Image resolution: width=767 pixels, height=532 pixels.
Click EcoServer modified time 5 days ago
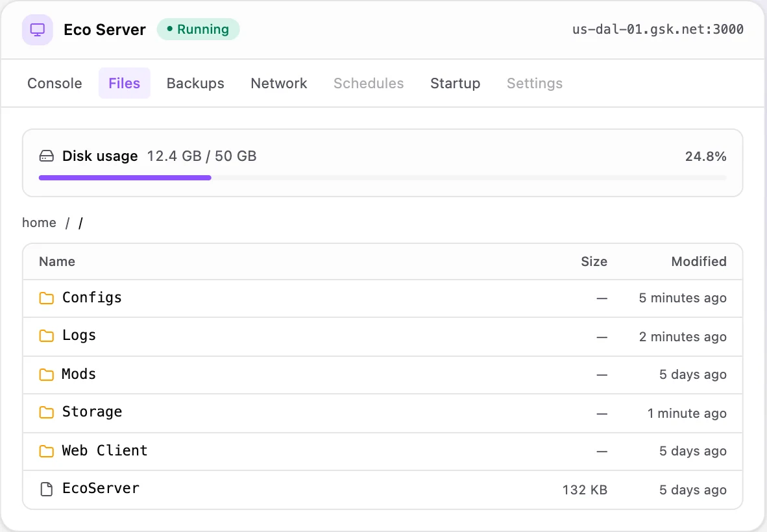pyautogui.click(x=692, y=490)
